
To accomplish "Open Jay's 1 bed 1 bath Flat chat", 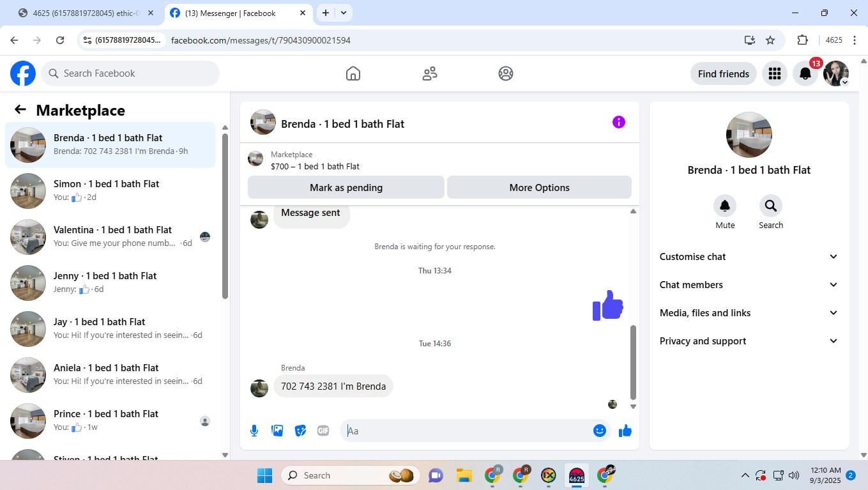I will [x=110, y=329].
